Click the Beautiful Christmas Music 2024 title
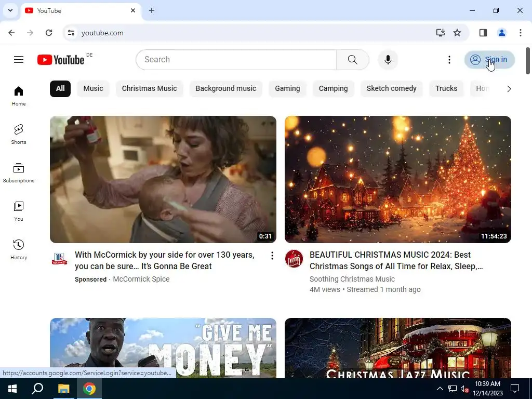The image size is (532, 399). (x=396, y=261)
